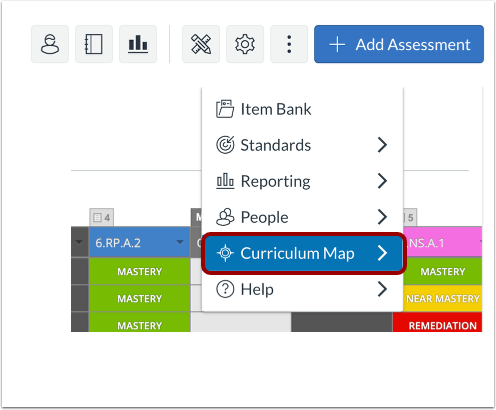Click the Add Assessment button
496x410 pixels.
tap(399, 44)
